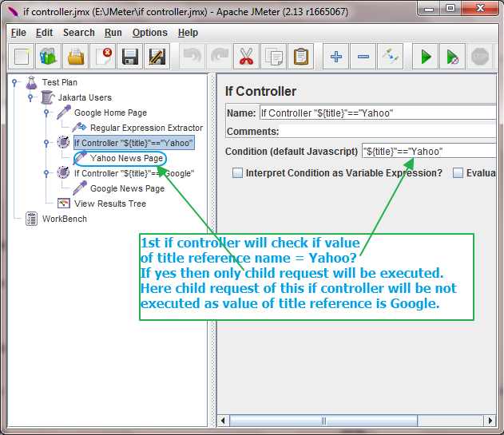Save the test plan with floppy icon
Screen dimensions: 504x435
pyautogui.click(x=130, y=57)
